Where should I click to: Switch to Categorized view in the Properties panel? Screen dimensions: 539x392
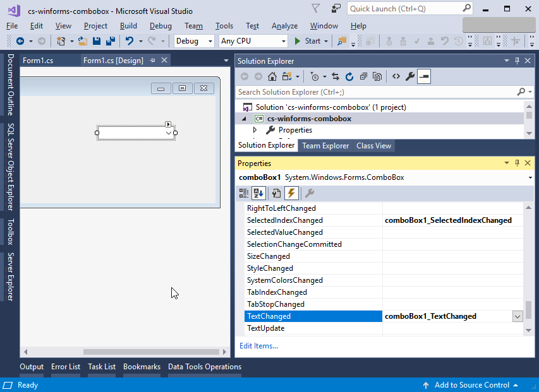coord(245,193)
